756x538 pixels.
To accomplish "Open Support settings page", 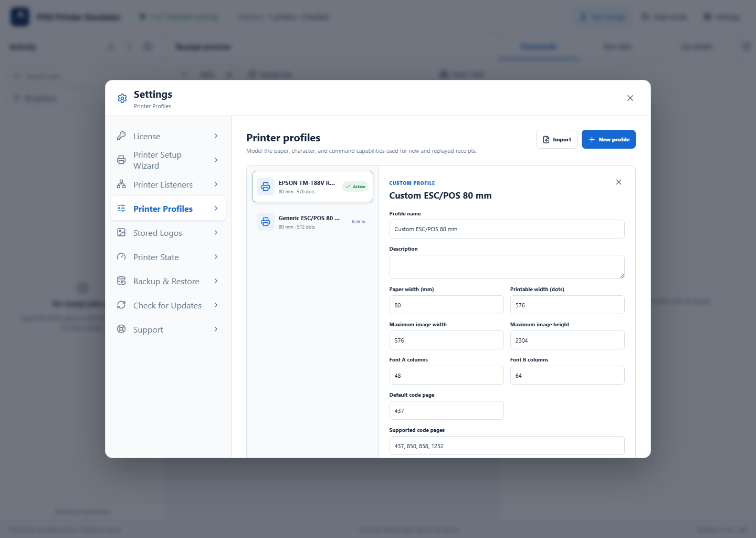I will [x=168, y=329].
